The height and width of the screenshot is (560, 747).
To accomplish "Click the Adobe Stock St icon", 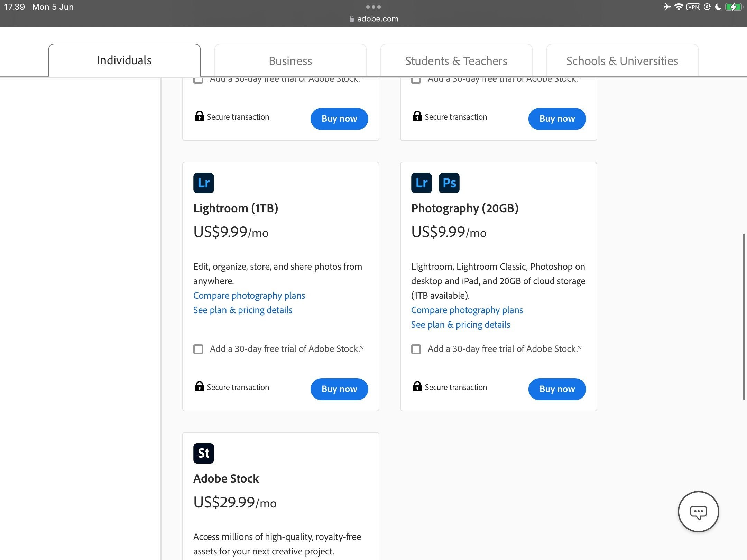I will tap(203, 453).
